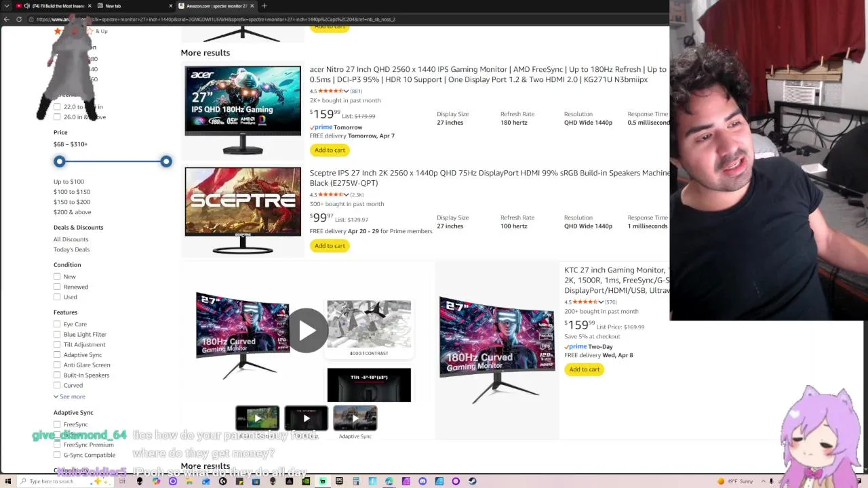The width and height of the screenshot is (868, 488).
Task: Expand Sceptre 4.3 star rating dropdown
Action: (347, 195)
